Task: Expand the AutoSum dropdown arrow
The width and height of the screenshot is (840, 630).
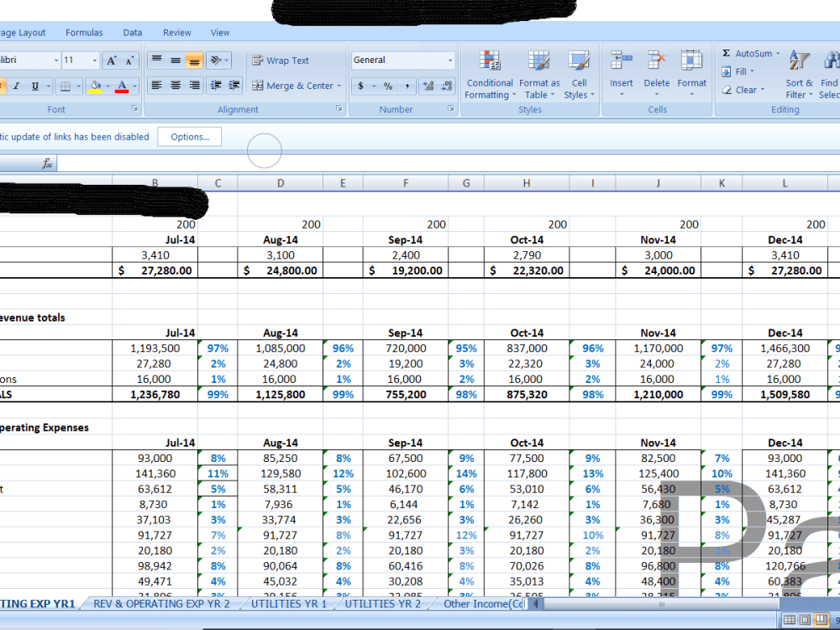Action: pyautogui.click(x=778, y=54)
